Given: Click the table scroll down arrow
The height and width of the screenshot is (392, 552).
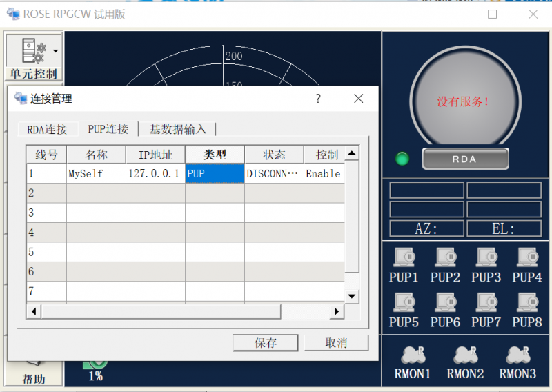Looking at the screenshot, I should 352,296.
